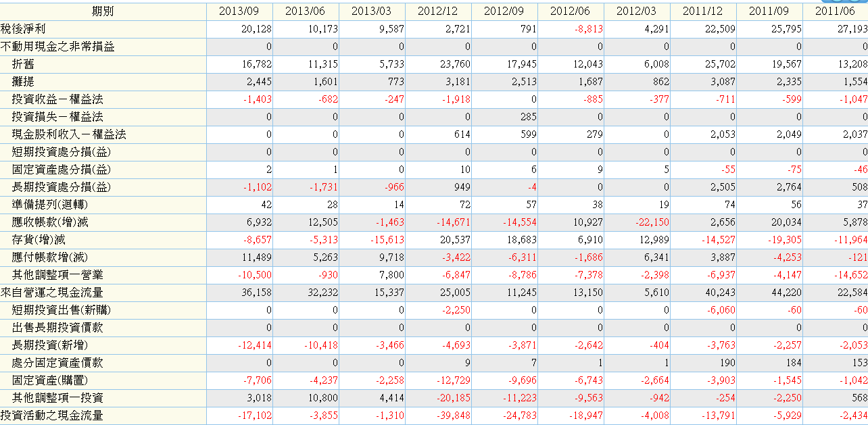The image size is (868, 425).
Task: Click the 短期投資處分損(益) row label
Action: [61, 152]
